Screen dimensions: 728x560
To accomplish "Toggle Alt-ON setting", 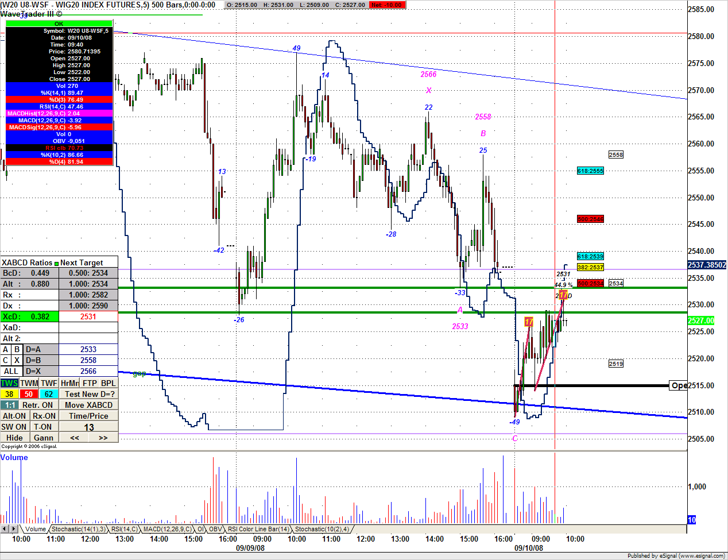I will point(15,416).
